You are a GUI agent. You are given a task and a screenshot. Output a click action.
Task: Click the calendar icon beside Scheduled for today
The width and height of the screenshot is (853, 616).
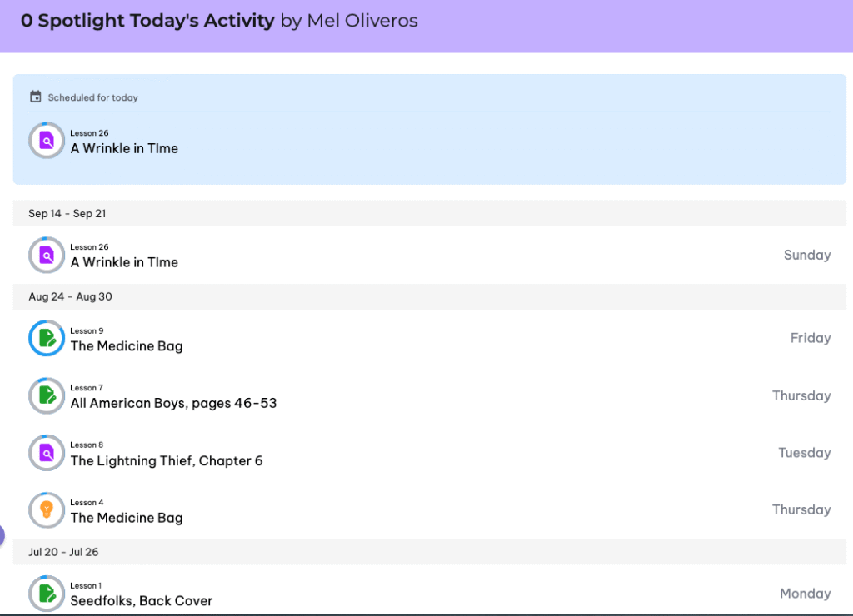35,97
